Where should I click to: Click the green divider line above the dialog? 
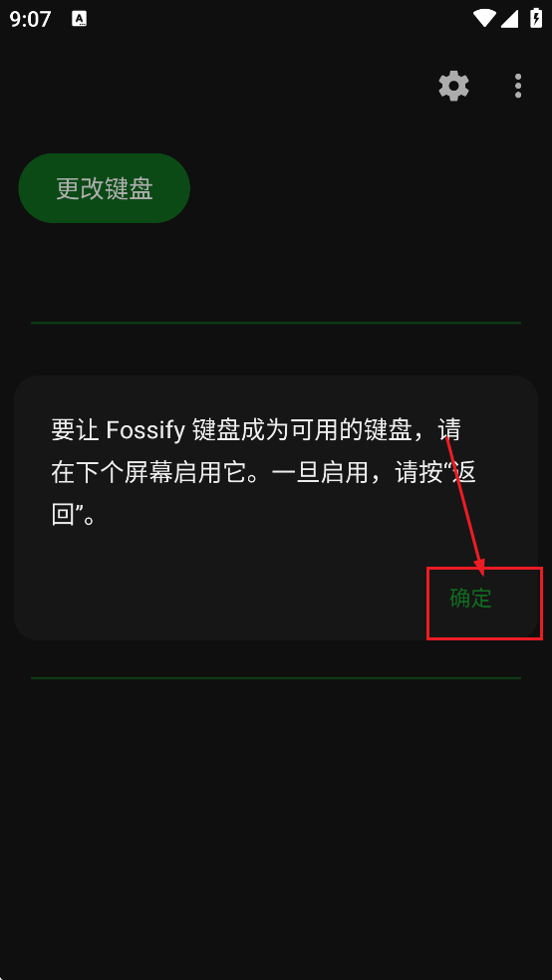276,323
